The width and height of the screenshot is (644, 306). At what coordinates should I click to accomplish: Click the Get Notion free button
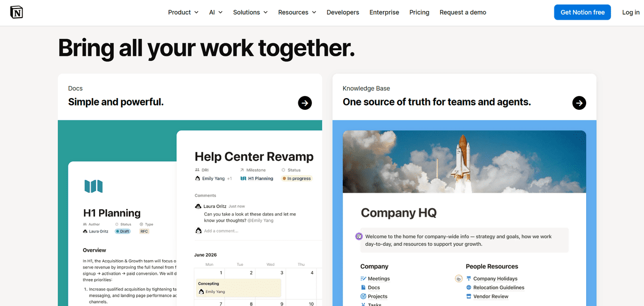[x=583, y=12]
